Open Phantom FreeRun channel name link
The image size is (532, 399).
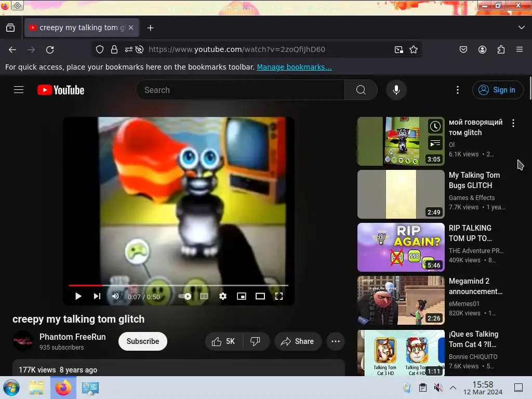[73, 337]
